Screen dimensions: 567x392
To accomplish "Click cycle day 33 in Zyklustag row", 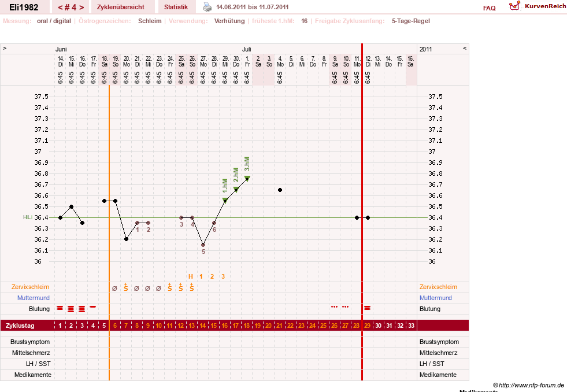I will click(411, 326).
